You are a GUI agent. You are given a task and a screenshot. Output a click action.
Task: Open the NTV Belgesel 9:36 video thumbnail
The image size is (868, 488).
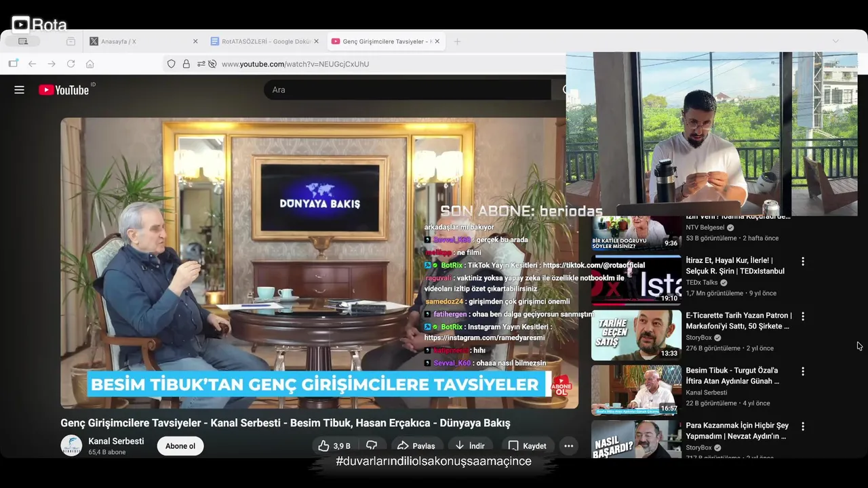636,234
